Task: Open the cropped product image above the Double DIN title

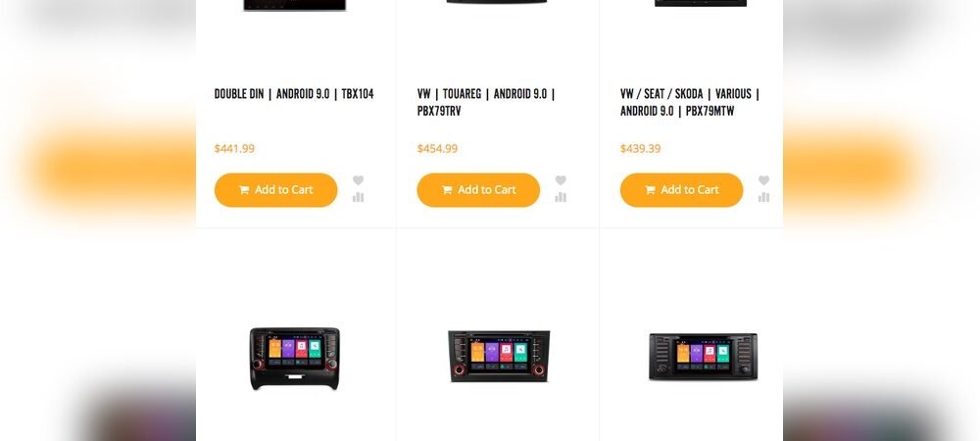Action: point(294,5)
